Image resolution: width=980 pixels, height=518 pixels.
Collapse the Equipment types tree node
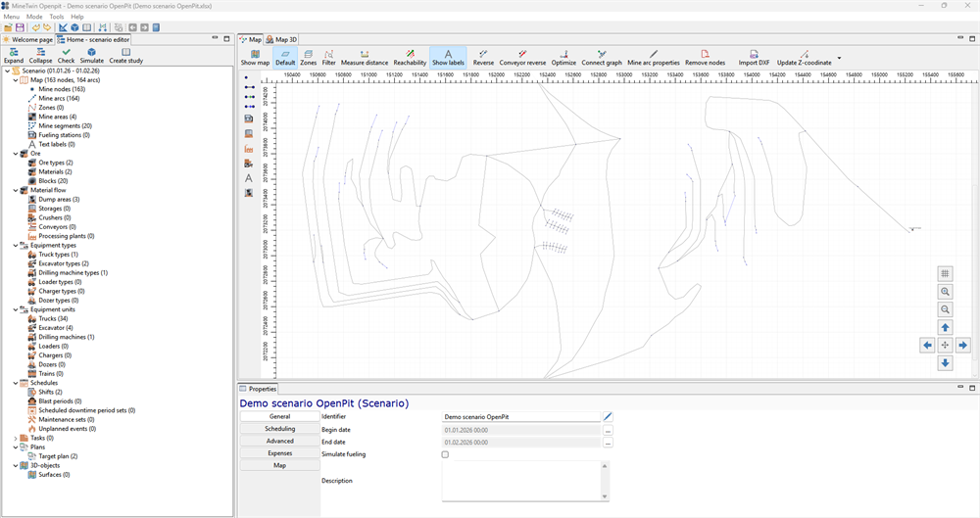click(16, 246)
